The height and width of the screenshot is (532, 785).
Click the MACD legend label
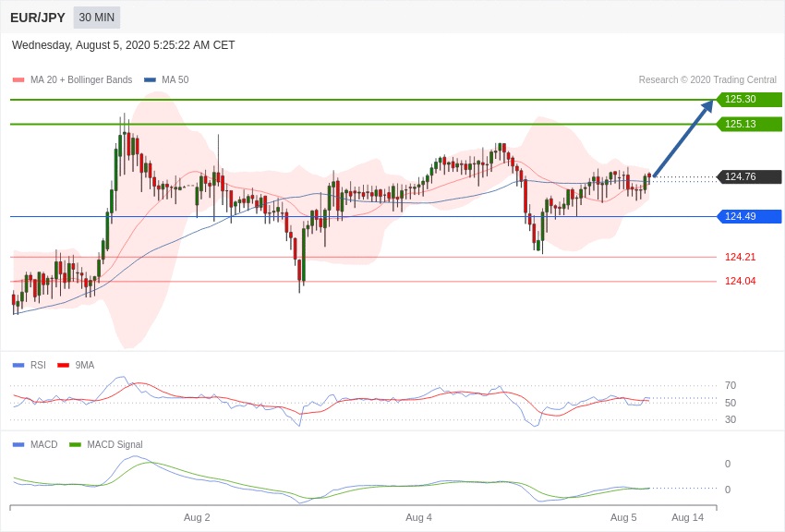click(43, 444)
